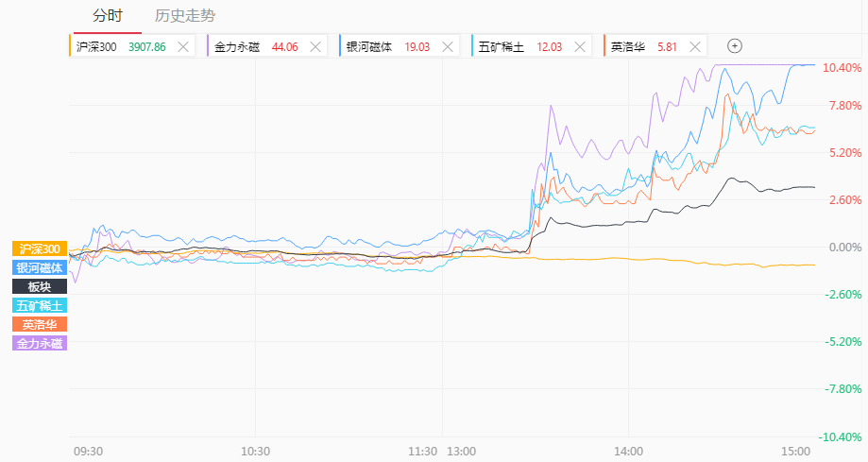868x462 pixels.
Task: Toggle the 银河磁体 legend label
Action: 40,267
